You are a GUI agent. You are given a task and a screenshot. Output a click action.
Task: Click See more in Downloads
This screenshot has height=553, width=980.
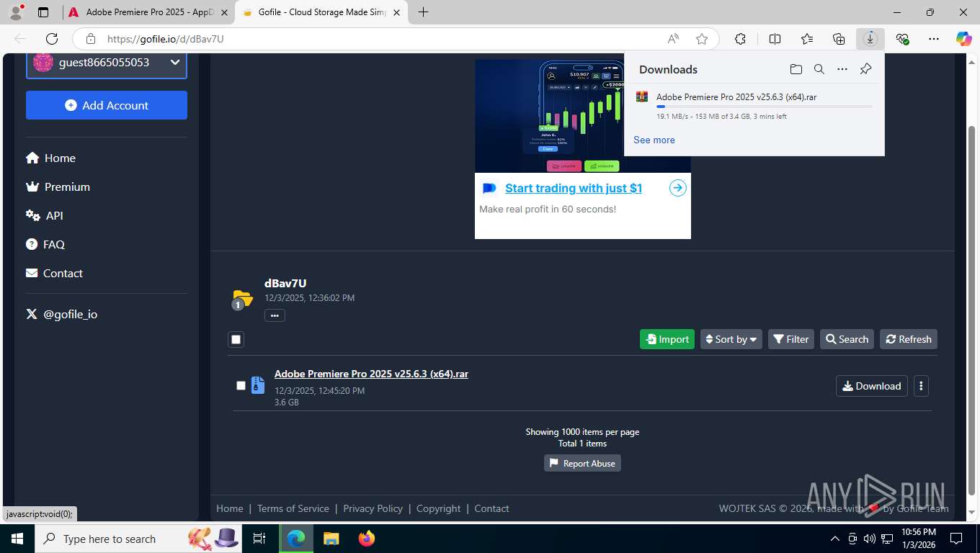(654, 140)
